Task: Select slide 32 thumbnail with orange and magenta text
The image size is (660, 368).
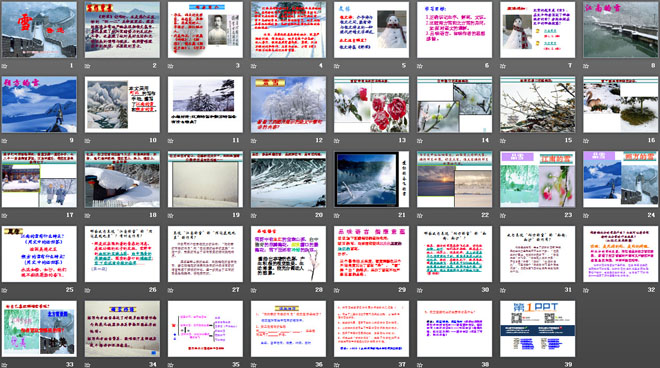Action: [621, 254]
